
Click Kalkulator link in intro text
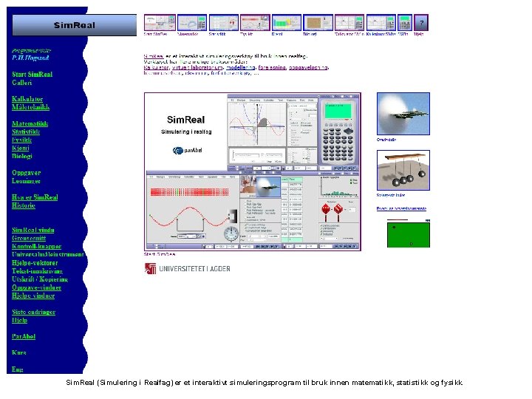[x=156, y=67]
